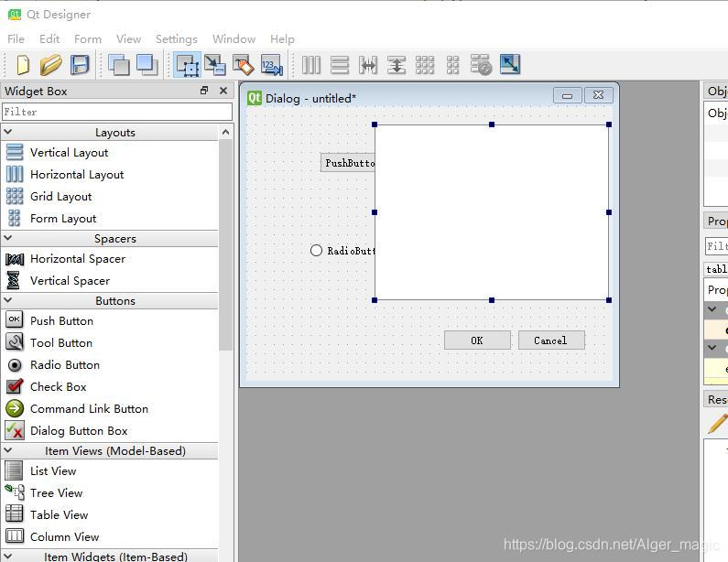Choose the Check Box widget
728x562 pixels.
click(58, 386)
